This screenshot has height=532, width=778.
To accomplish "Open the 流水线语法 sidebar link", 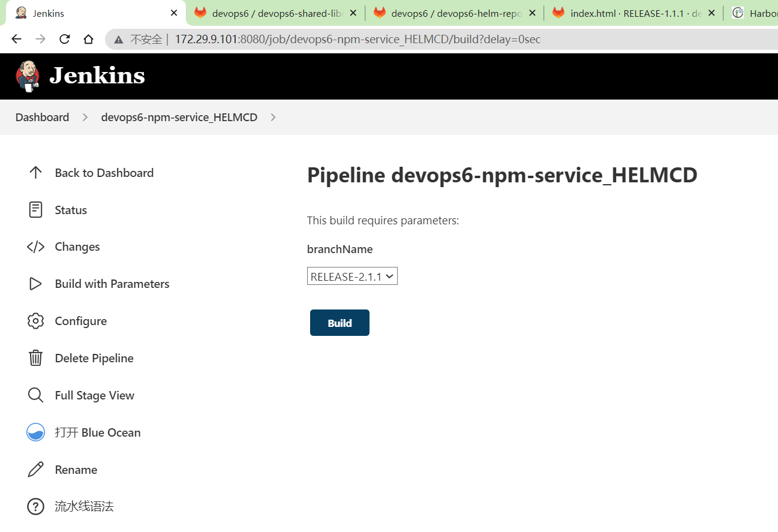I will point(84,507).
